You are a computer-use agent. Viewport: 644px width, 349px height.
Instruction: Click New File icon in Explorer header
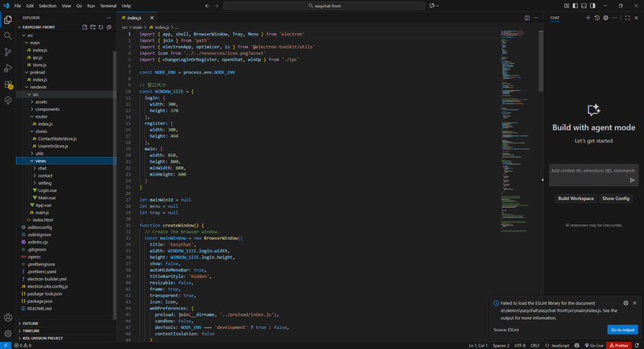pos(85,27)
